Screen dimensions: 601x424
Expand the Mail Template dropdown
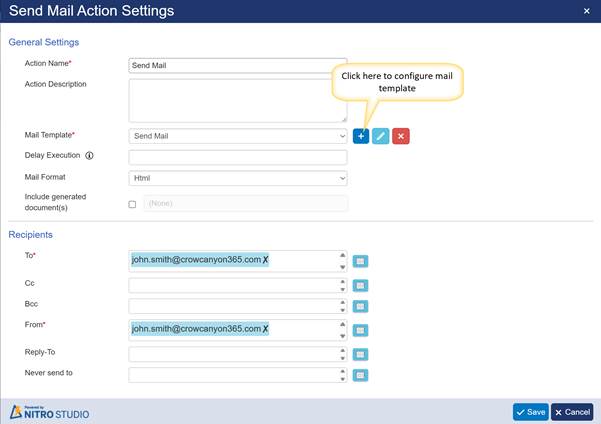pyautogui.click(x=238, y=136)
